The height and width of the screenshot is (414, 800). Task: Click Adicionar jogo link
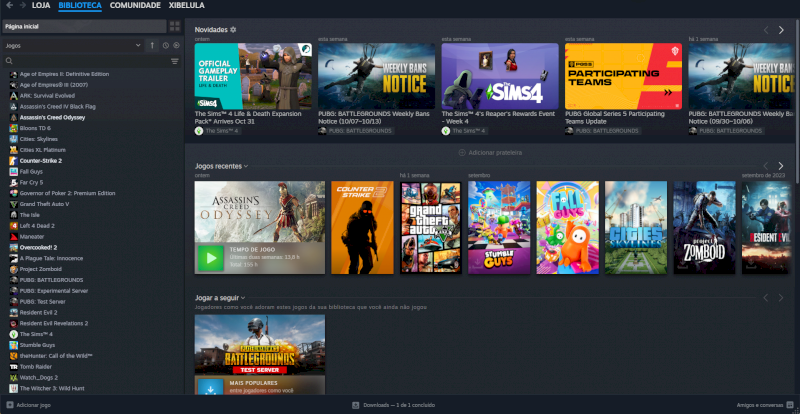point(34,405)
